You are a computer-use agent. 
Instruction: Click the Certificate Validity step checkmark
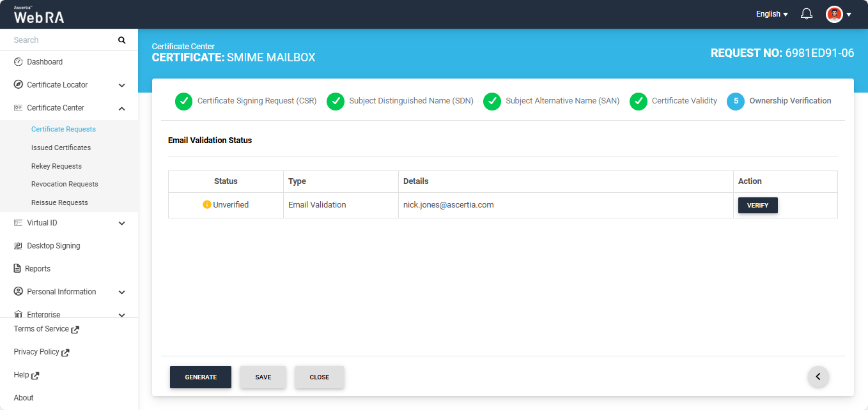(638, 101)
